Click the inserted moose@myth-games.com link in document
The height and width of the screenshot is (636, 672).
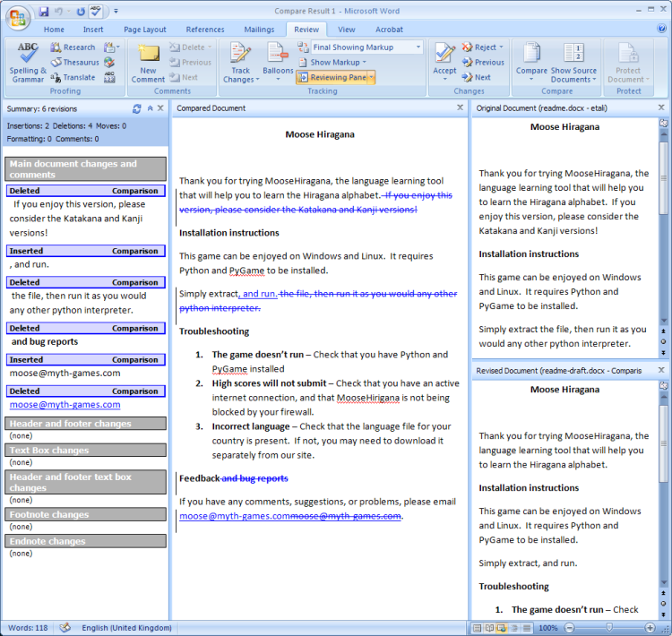coord(234,516)
